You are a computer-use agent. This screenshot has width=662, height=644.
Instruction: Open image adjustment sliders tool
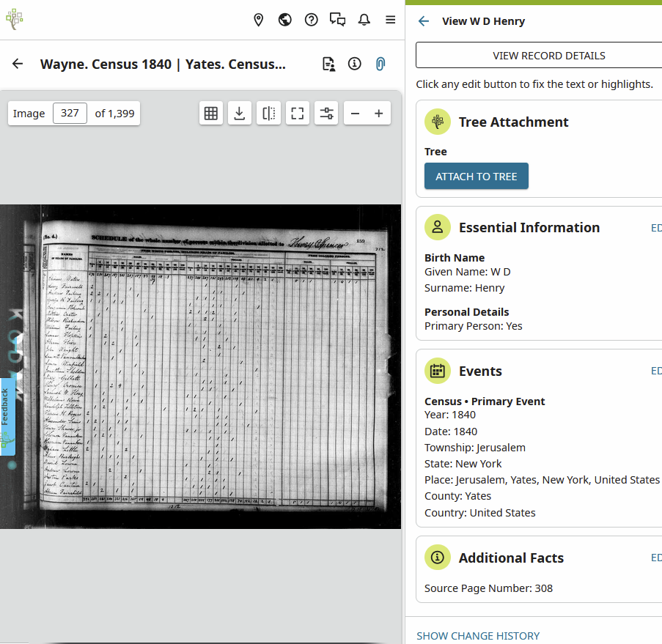[326, 113]
